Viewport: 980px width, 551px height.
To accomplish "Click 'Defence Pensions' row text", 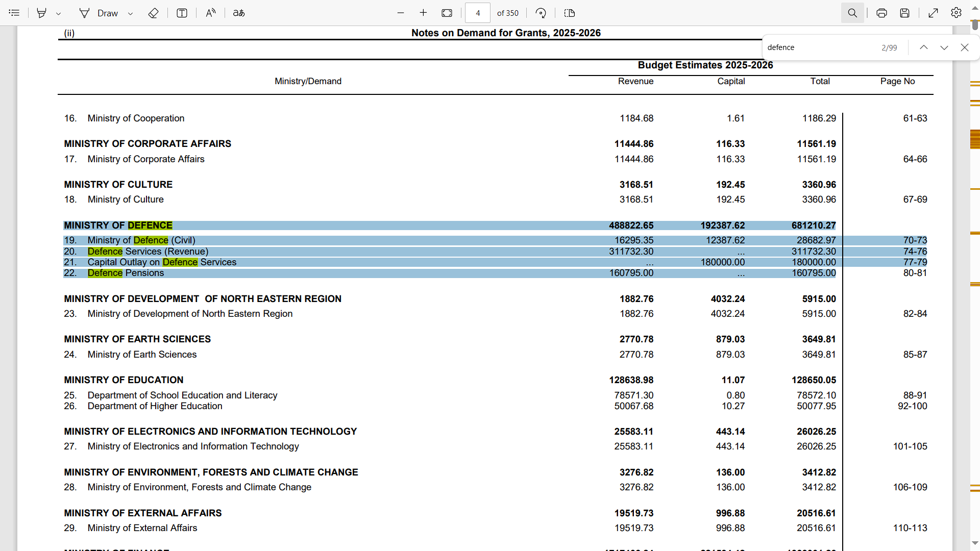I will pyautogui.click(x=126, y=273).
